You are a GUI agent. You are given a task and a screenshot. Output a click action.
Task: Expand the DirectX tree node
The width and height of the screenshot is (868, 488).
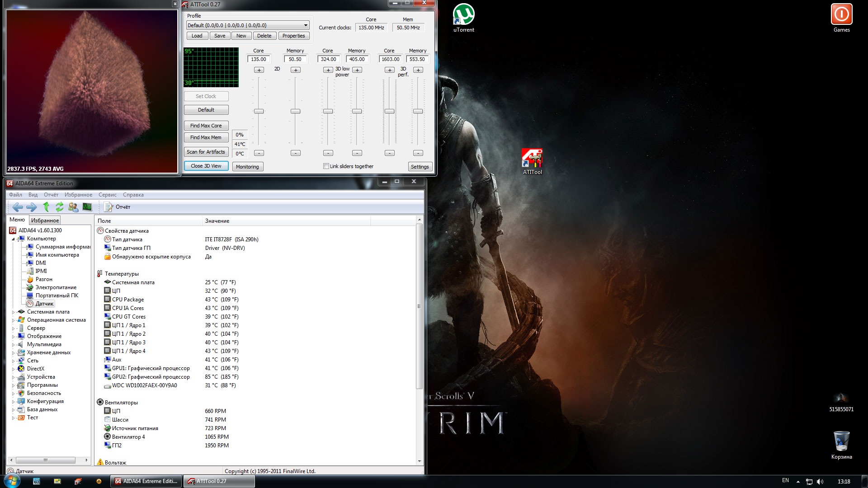[13, 369]
